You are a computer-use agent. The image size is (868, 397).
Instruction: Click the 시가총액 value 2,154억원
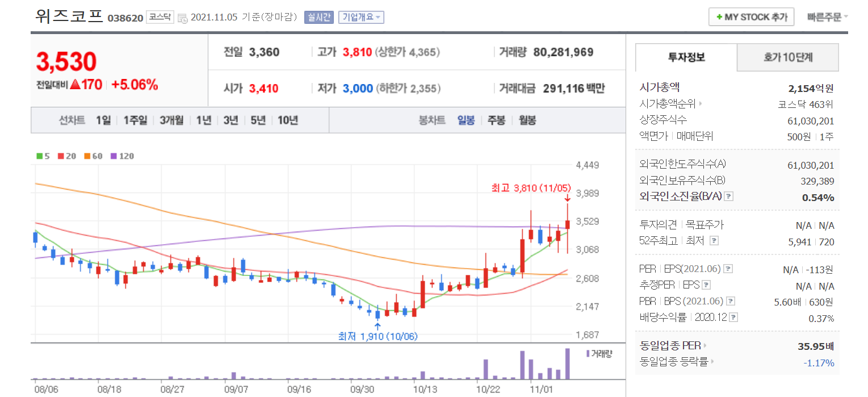click(811, 89)
